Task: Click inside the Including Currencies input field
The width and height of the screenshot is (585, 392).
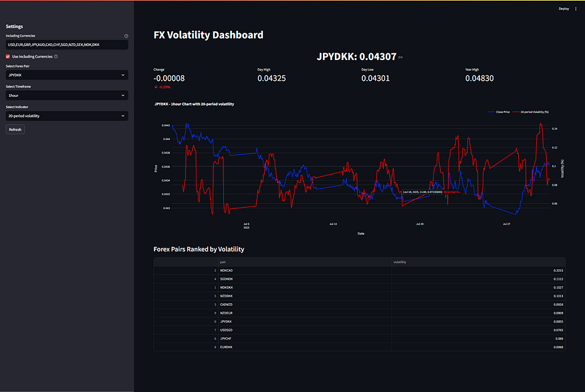Action: (x=67, y=44)
